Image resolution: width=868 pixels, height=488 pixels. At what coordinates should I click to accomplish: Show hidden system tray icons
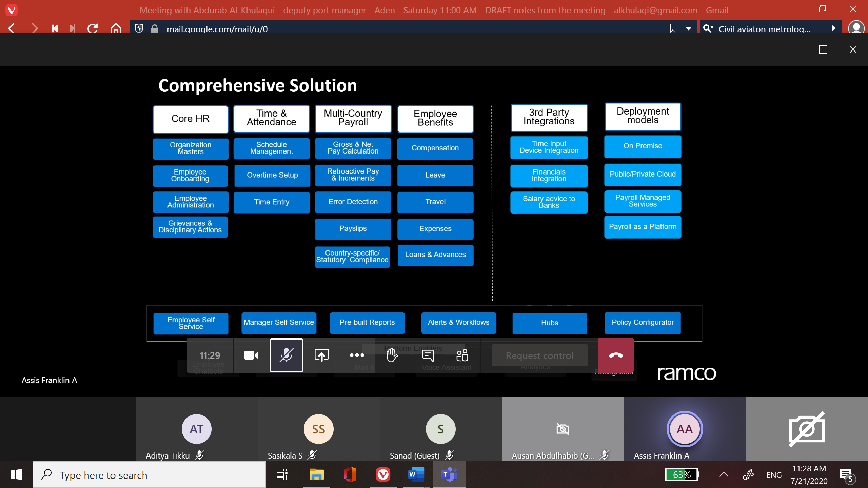pos(724,474)
